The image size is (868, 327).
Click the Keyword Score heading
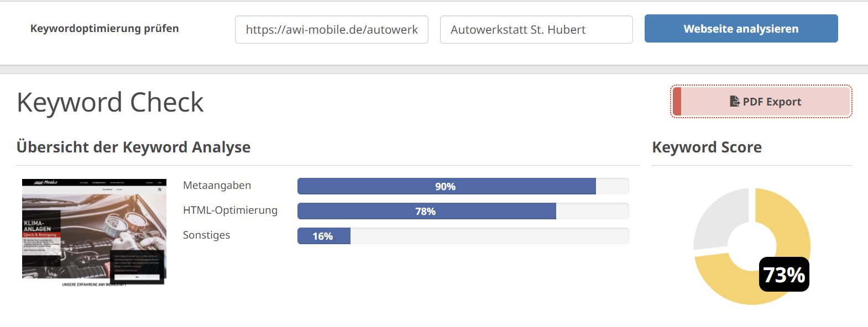(x=707, y=147)
